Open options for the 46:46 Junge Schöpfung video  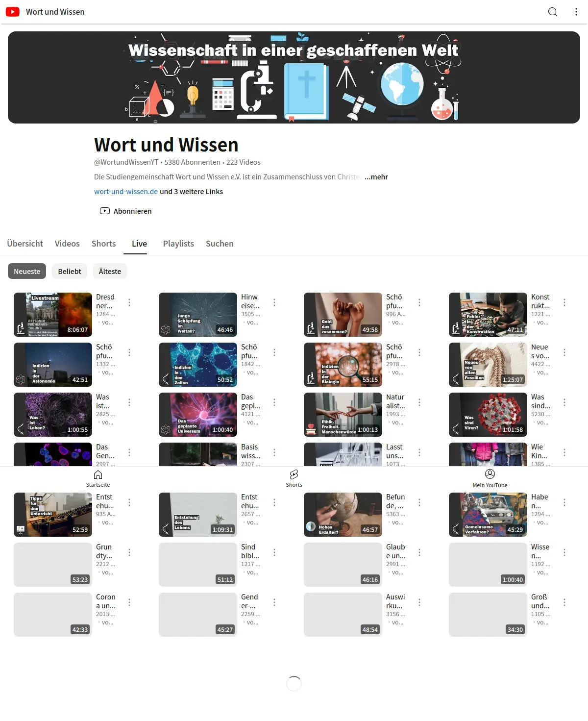click(274, 302)
